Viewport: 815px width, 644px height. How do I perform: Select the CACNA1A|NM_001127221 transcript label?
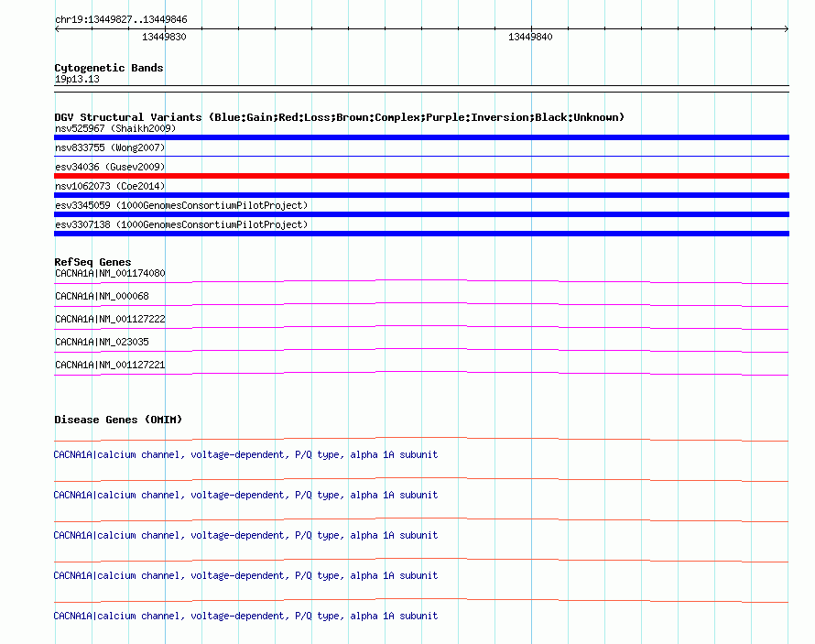[110, 365]
